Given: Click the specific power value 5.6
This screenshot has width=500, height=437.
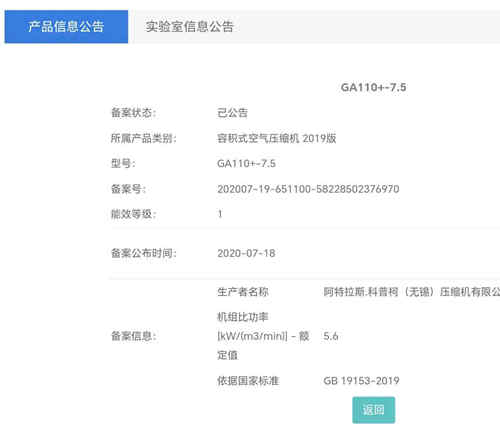Looking at the screenshot, I should pos(331,336).
